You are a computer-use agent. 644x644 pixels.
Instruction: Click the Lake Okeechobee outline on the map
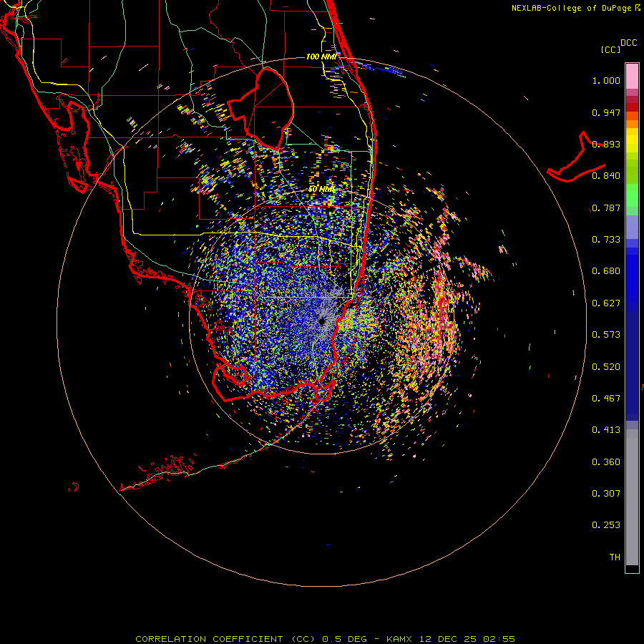[260, 109]
